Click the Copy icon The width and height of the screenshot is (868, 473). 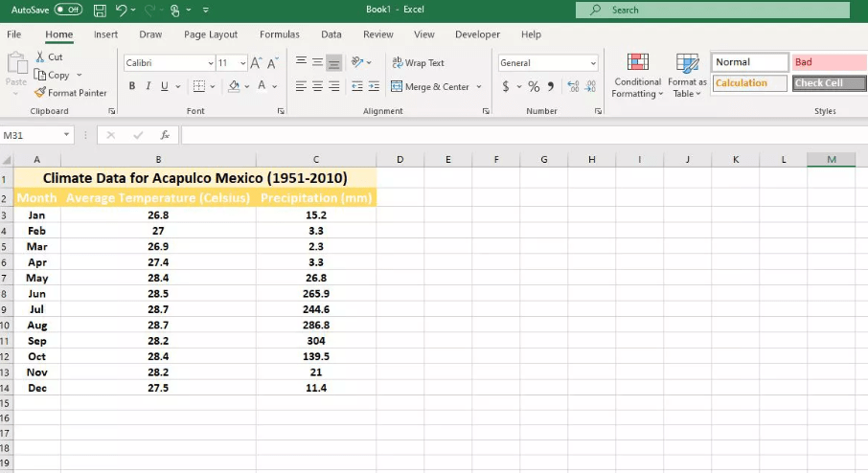(x=40, y=75)
